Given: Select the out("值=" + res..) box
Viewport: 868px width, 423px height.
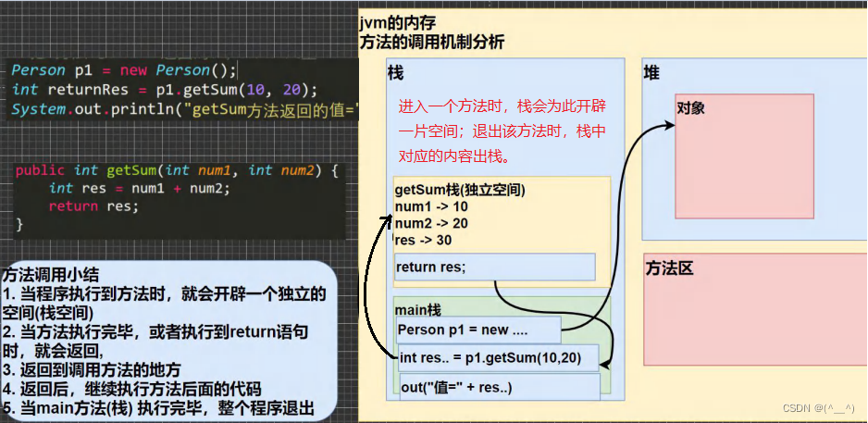Looking at the screenshot, I should coord(501,387).
